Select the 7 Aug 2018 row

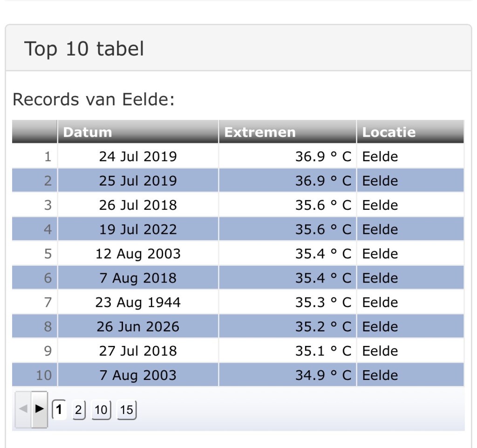tap(238, 278)
